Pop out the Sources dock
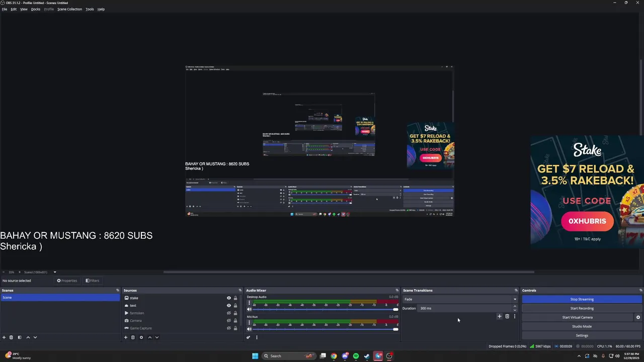 (240, 290)
